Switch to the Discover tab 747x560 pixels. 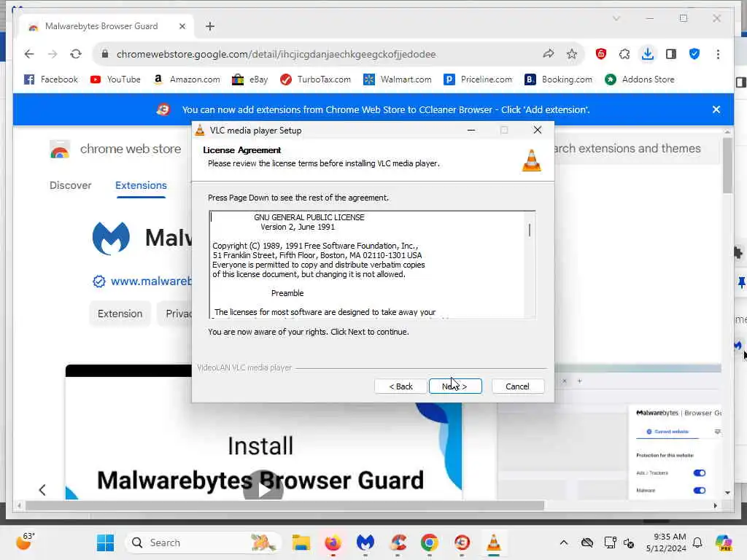[71, 185]
